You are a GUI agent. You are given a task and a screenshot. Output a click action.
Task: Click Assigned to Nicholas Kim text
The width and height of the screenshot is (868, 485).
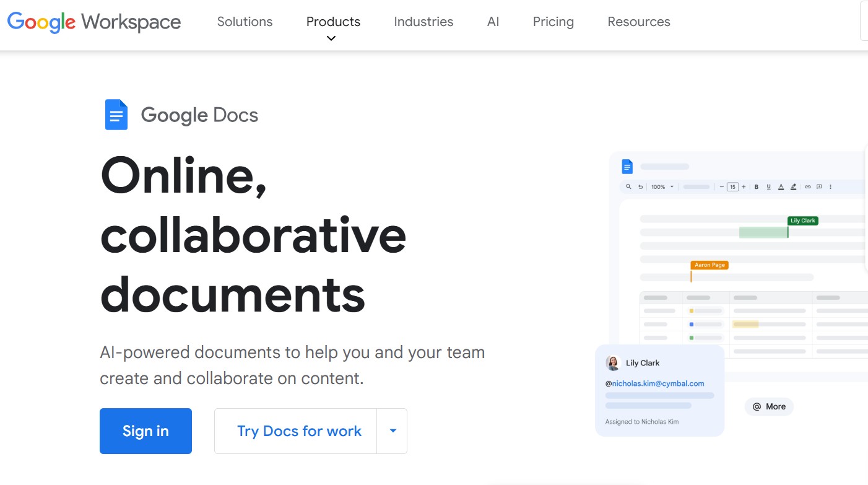642,422
